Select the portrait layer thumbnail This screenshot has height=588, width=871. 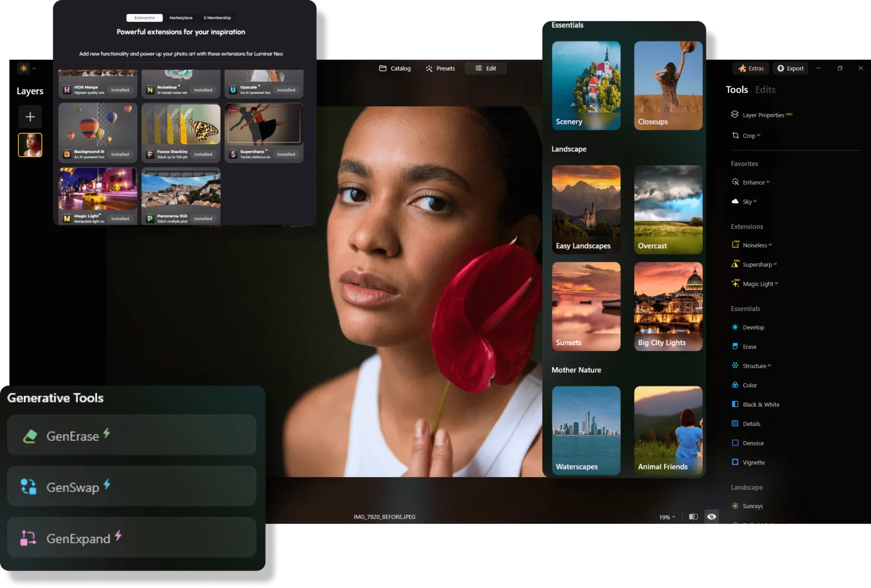(30, 145)
